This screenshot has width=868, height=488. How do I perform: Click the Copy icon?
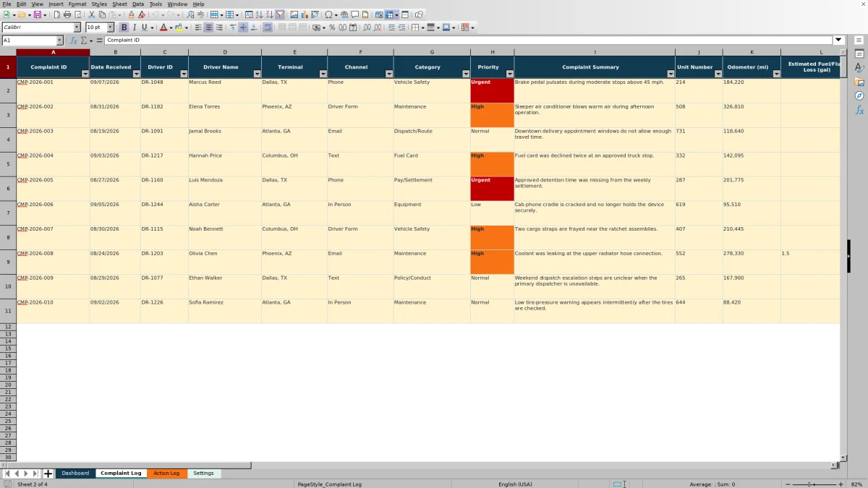point(102,14)
